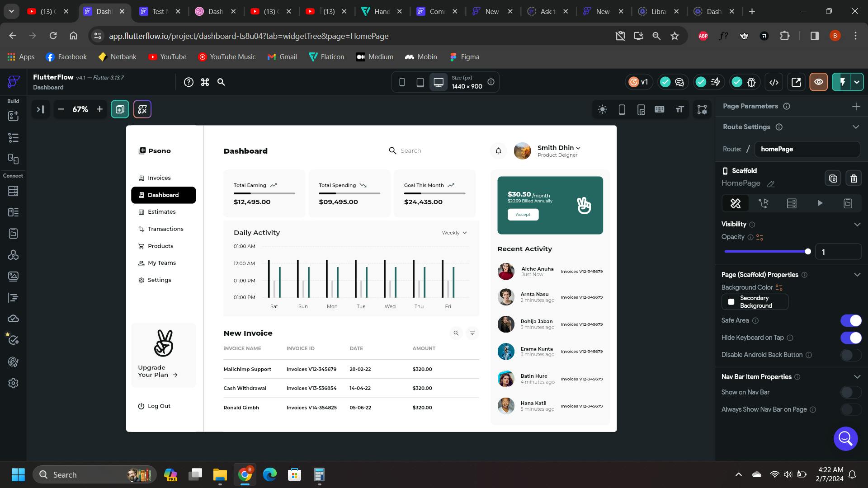Delete HomePage using the trash icon
The image size is (868, 488).
click(x=854, y=178)
